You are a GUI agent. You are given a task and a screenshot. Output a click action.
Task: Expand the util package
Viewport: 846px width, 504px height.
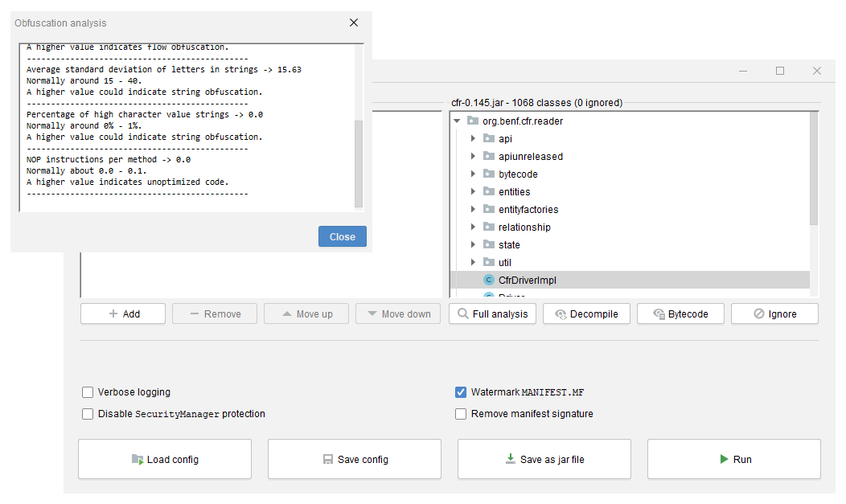pos(474,262)
